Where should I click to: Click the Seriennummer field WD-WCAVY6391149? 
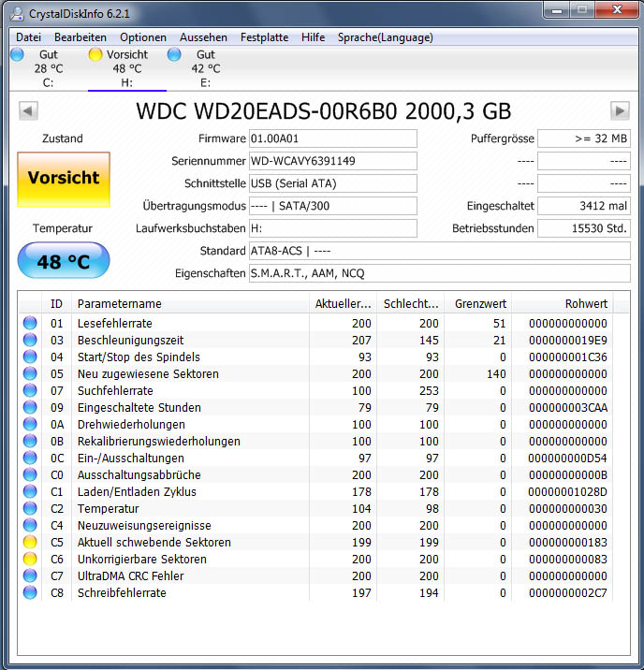point(333,161)
